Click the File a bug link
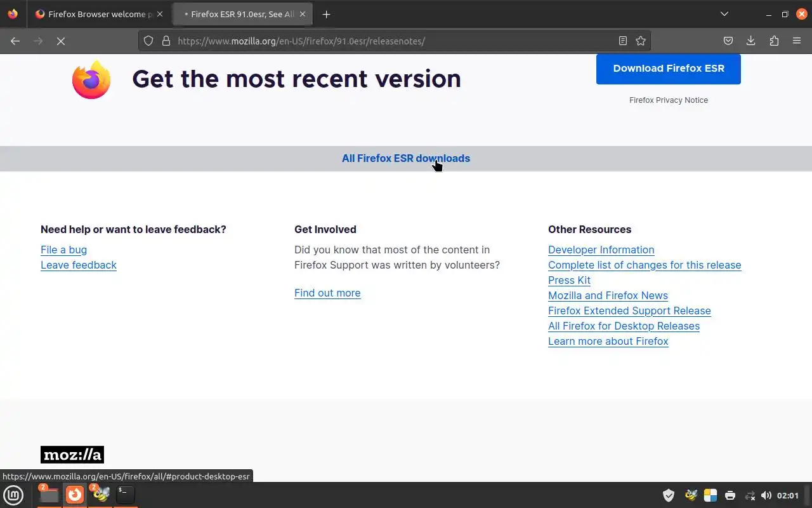Image resolution: width=812 pixels, height=508 pixels. tap(63, 250)
